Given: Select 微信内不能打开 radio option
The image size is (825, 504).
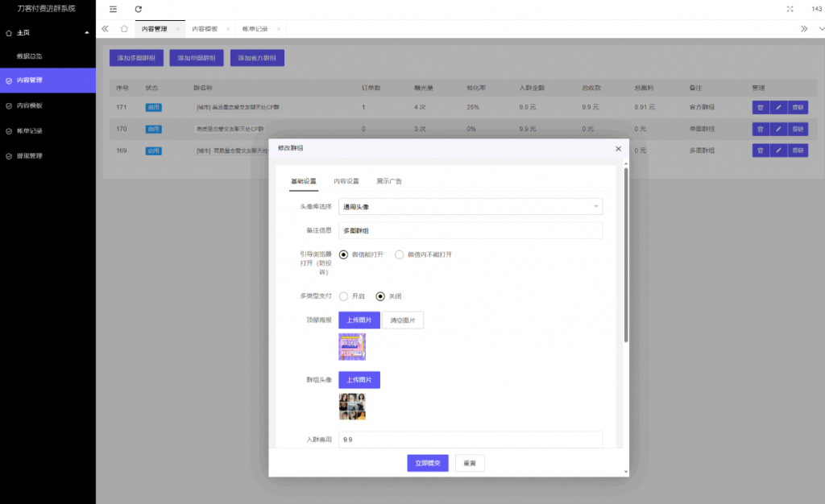Looking at the screenshot, I should [x=400, y=254].
